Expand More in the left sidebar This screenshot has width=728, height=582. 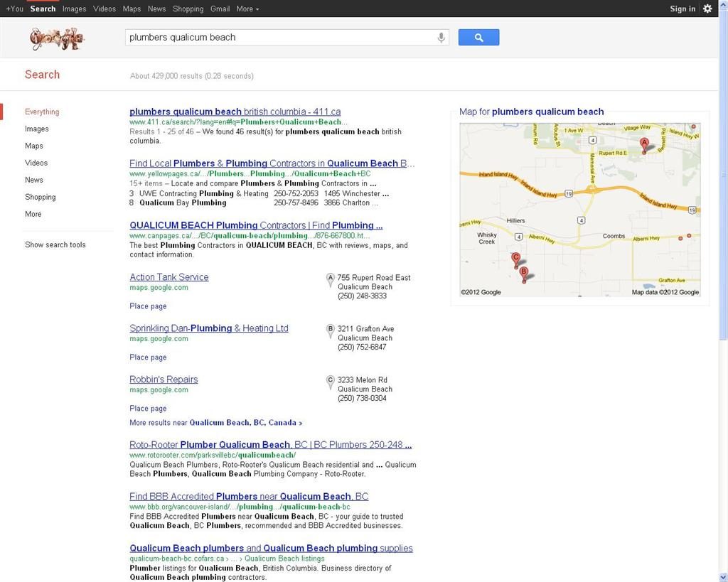coord(33,214)
